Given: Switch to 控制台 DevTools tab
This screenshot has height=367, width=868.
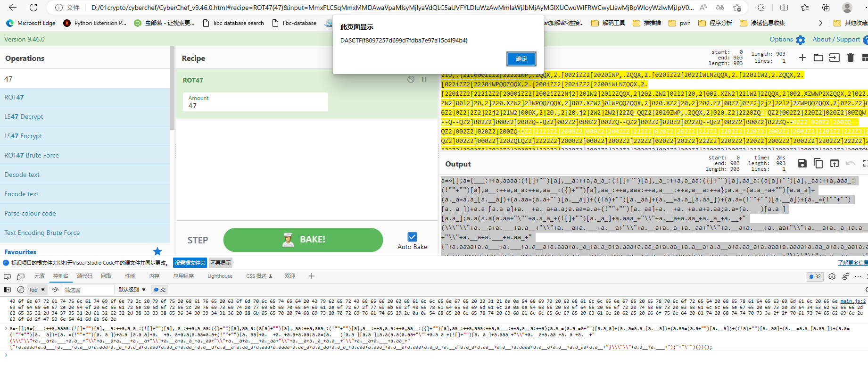Looking at the screenshot, I should click(61, 276).
